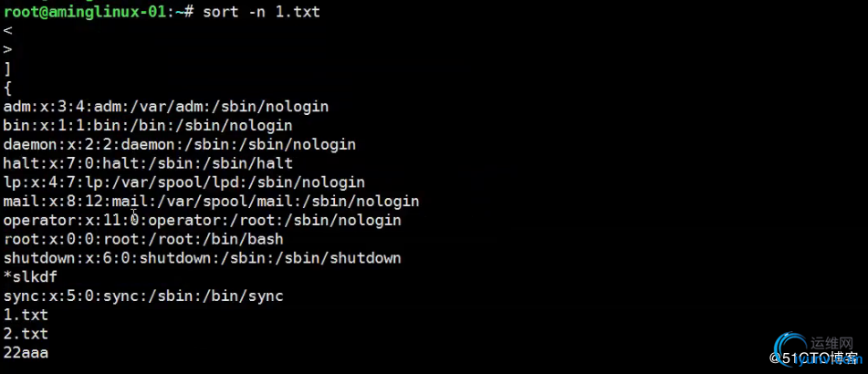
Task: Select the "{" output line
Action: [x=7, y=88]
